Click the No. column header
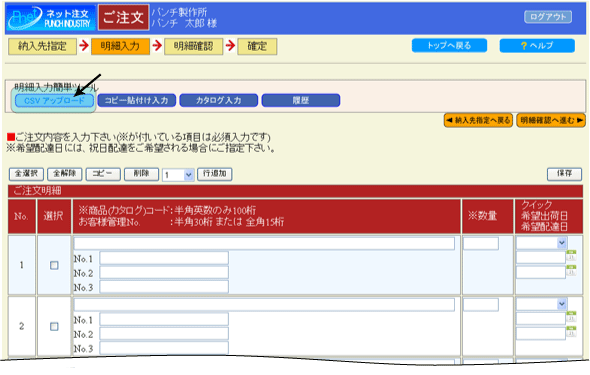The height and width of the screenshot is (375, 590). (x=21, y=216)
